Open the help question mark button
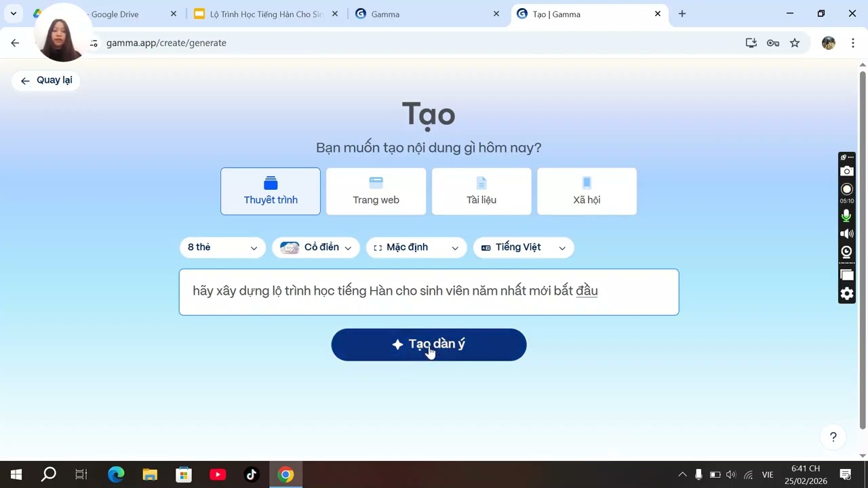 [x=833, y=437]
